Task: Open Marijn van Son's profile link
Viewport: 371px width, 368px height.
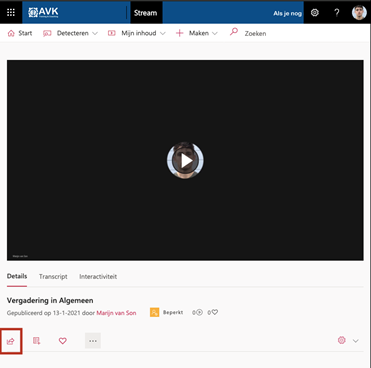Action: tap(116, 313)
